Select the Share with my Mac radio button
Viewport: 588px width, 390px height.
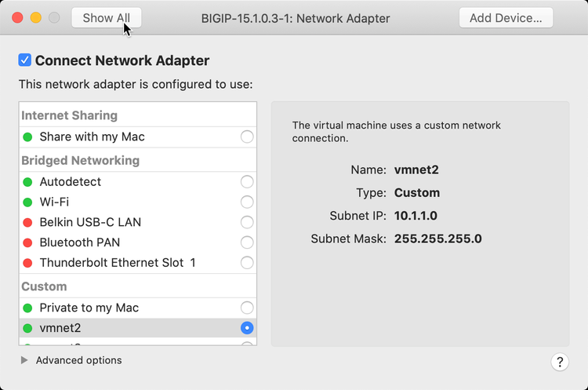pyautogui.click(x=247, y=137)
